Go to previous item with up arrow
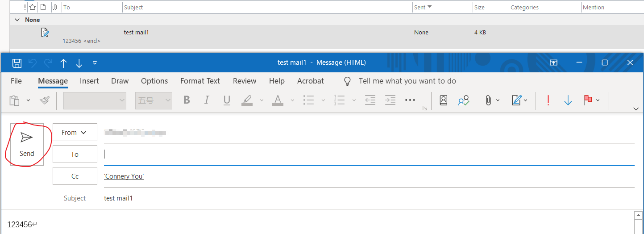 coord(63,63)
